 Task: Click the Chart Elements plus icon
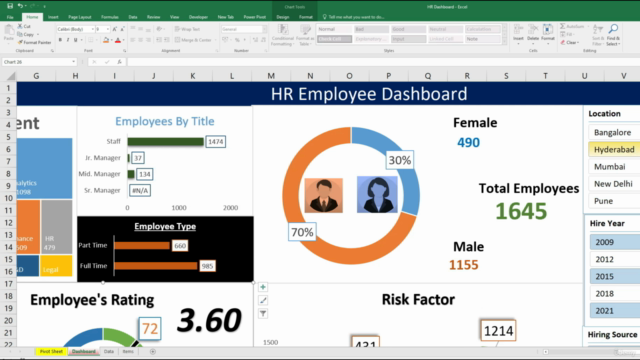(263, 287)
